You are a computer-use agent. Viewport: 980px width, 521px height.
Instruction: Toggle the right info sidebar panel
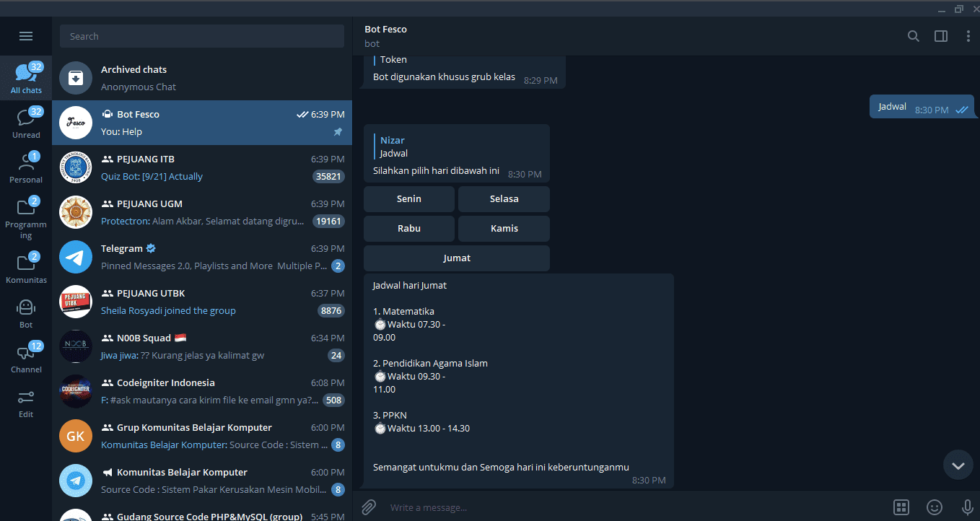[x=941, y=36]
